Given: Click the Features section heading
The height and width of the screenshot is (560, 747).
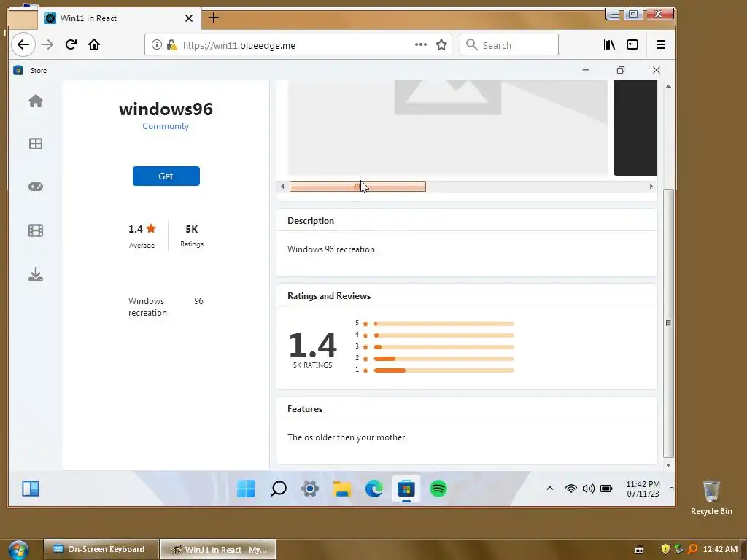Looking at the screenshot, I should (x=305, y=409).
